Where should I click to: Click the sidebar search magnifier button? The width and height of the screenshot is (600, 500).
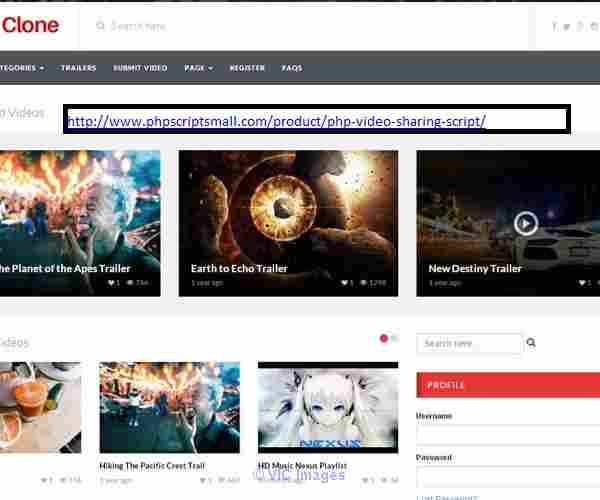(531, 342)
